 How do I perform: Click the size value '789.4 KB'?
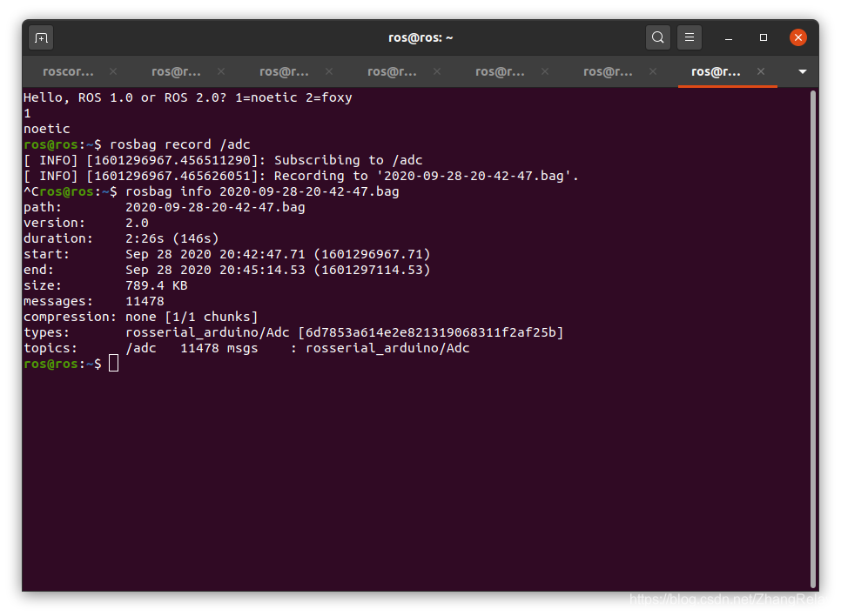pos(157,285)
